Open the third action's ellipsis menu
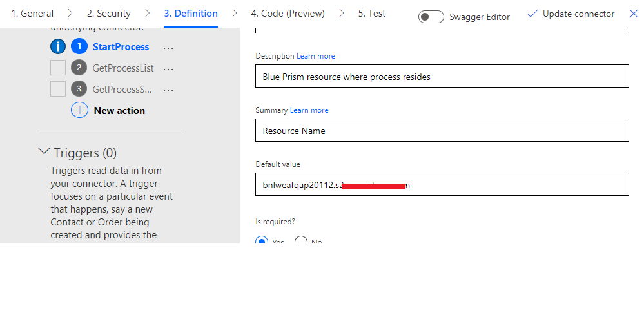The width and height of the screenshot is (644, 315). pos(168,90)
